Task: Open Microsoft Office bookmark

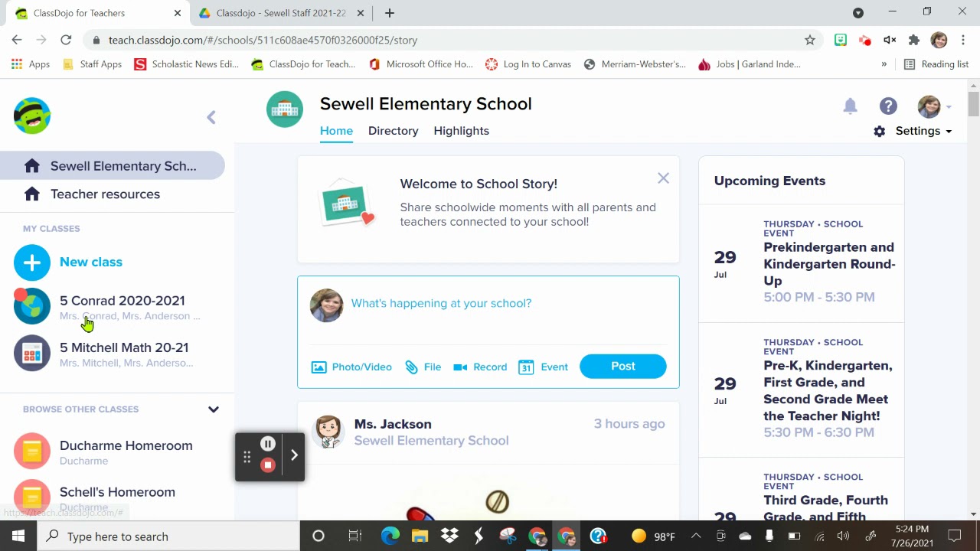Action: 421,64
